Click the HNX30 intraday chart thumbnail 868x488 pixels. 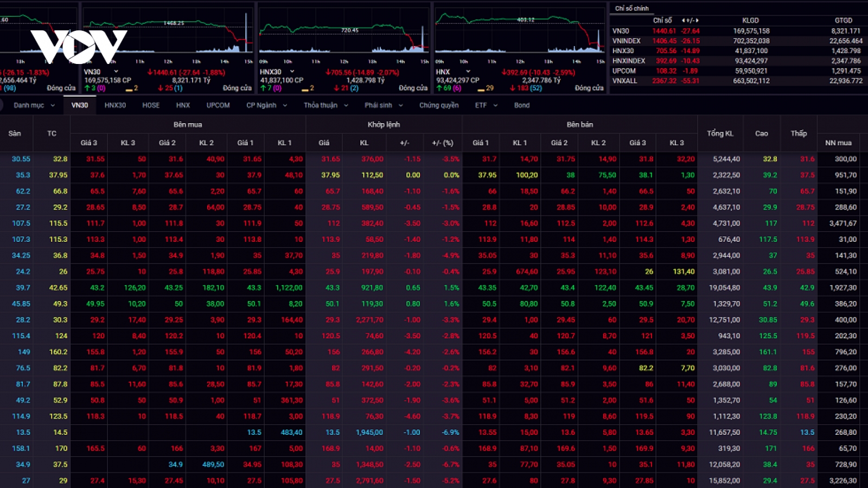[x=344, y=34]
